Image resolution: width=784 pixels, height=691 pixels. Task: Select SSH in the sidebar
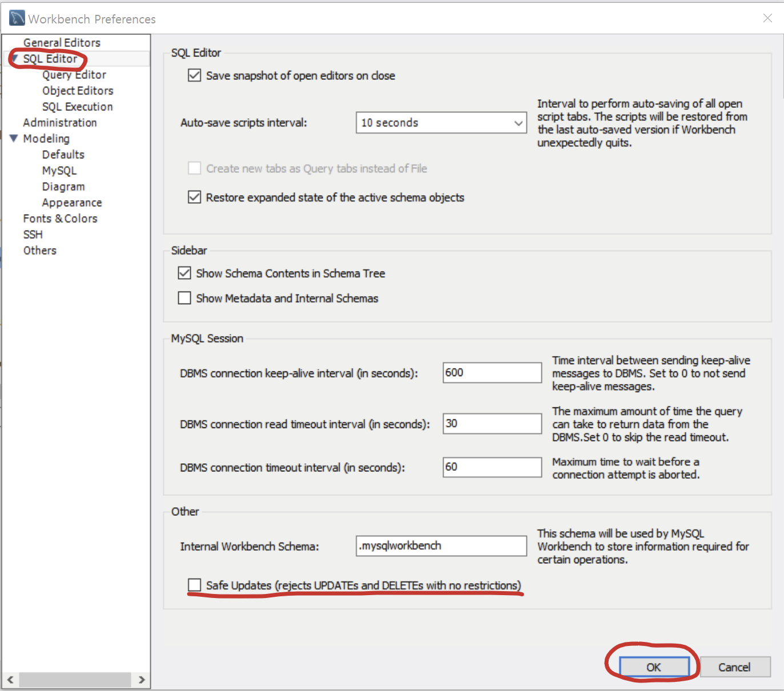click(x=33, y=235)
